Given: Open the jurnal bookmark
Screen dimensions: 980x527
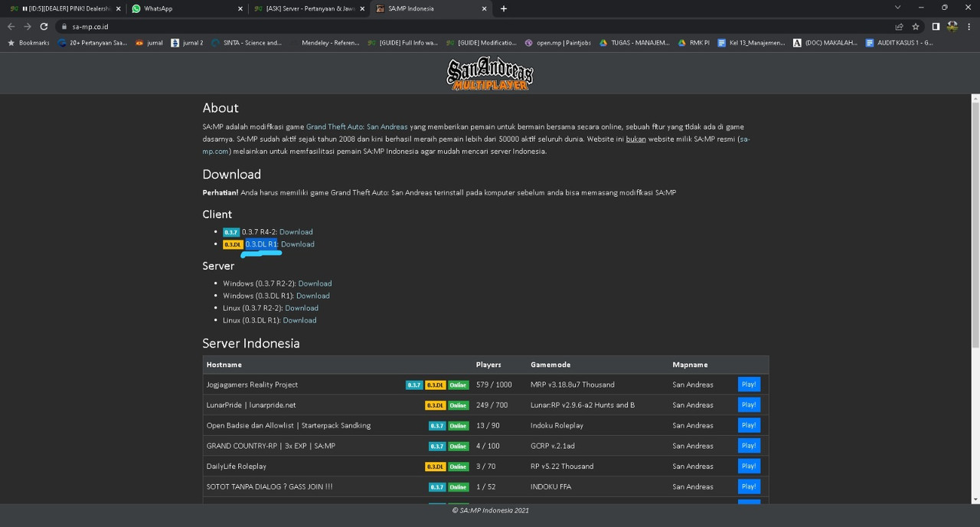Looking at the screenshot, I should 149,43.
